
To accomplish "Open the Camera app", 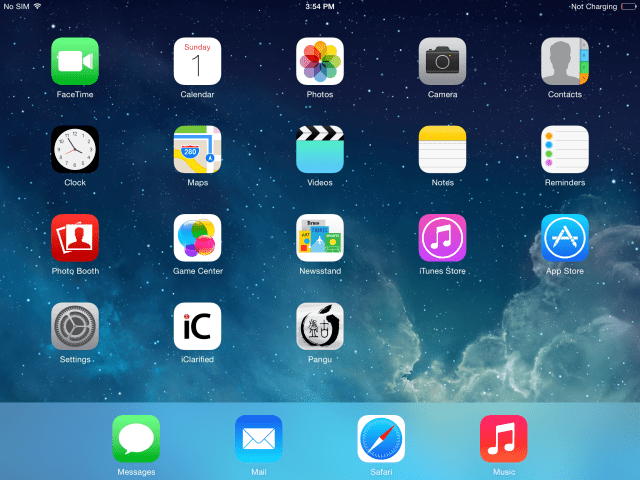I will [x=442, y=61].
